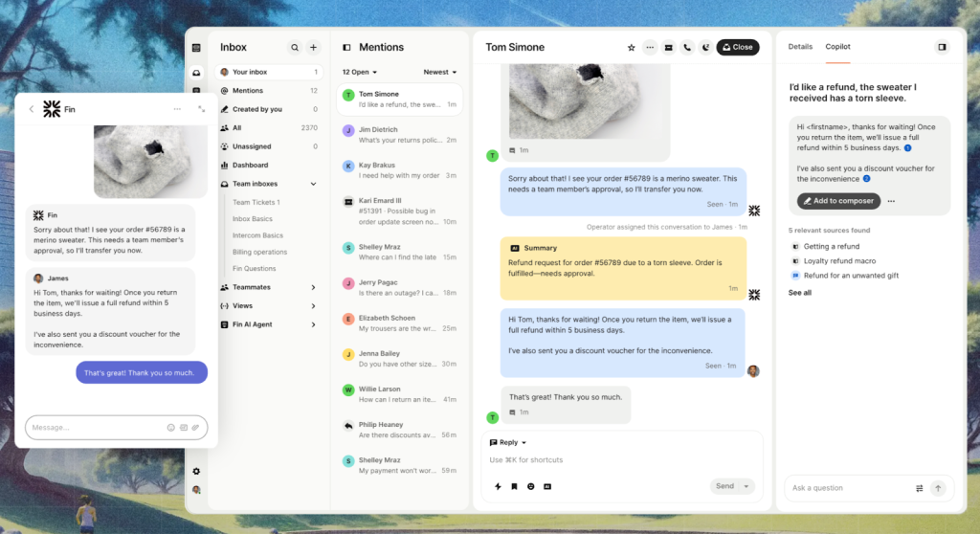Open the Newest sort dropdown
Viewport: 980px width, 534px height.
pyautogui.click(x=439, y=73)
